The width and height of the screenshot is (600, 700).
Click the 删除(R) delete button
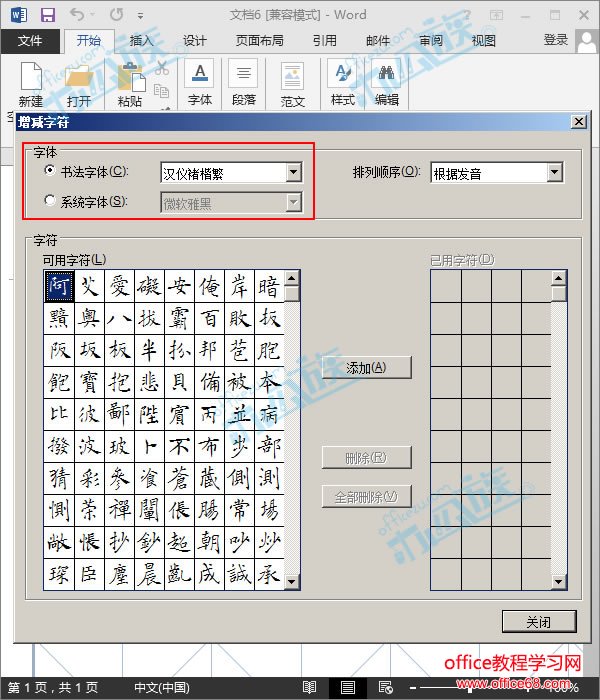click(366, 458)
